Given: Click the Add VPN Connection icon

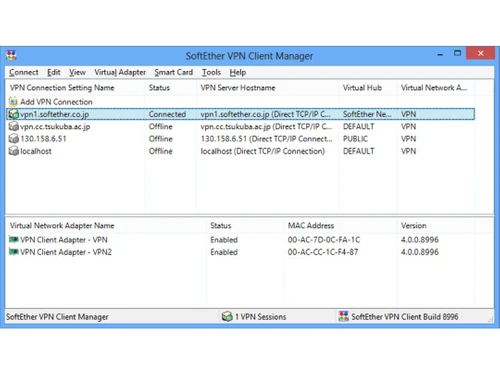Looking at the screenshot, I should tap(13, 101).
